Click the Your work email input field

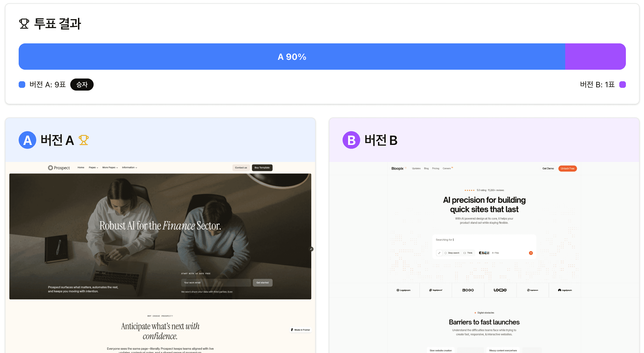pos(215,282)
